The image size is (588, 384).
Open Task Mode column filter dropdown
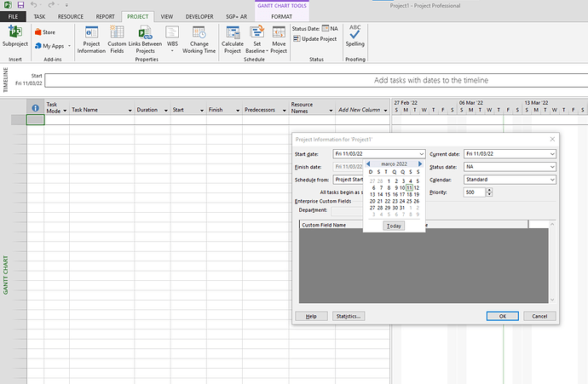pos(65,111)
